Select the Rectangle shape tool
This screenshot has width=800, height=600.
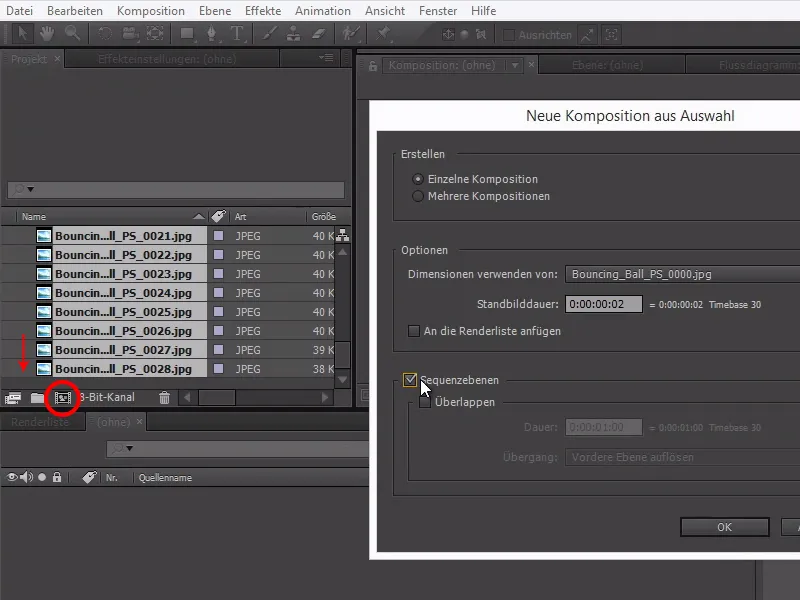tap(187, 34)
